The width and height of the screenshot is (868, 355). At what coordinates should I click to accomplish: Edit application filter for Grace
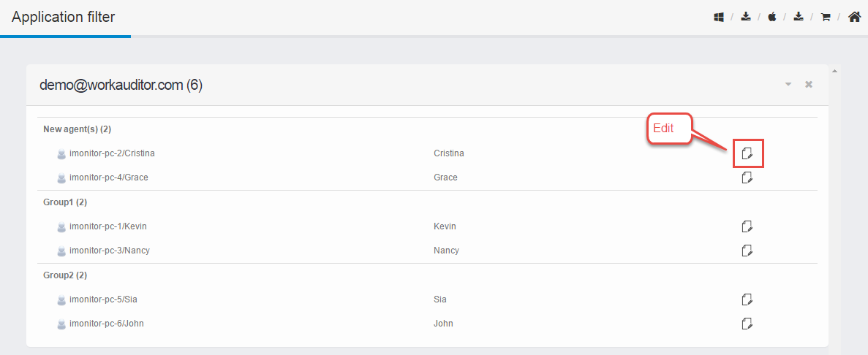coord(747,177)
